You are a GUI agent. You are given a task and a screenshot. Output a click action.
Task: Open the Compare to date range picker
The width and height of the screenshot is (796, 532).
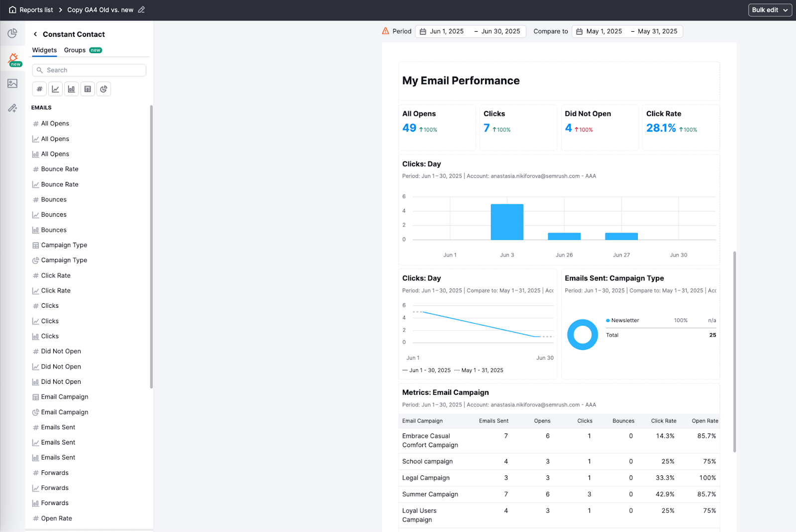pyautogui.click(x=627, y=31)
